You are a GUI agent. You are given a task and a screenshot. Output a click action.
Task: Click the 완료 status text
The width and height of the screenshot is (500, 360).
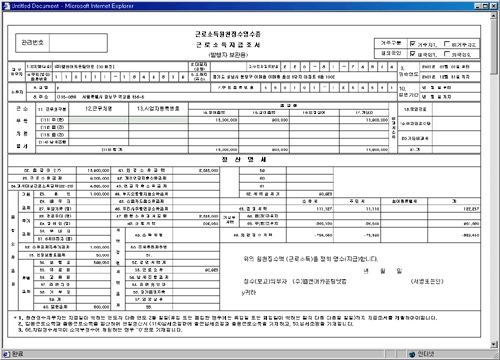click(18, 354)
